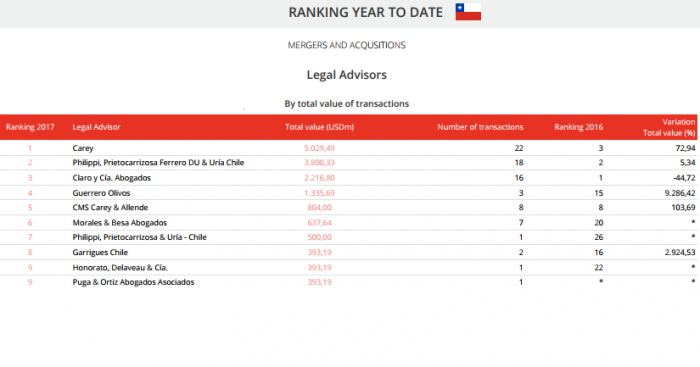Click the variation value -44,72
The width and height of the screenshot is (700, 367).
click(684, 178)
